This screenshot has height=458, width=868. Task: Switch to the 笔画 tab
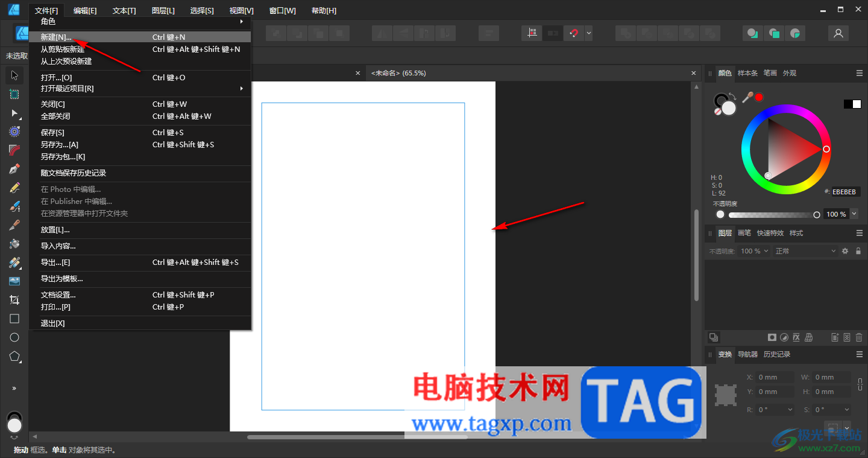(770, 73)
